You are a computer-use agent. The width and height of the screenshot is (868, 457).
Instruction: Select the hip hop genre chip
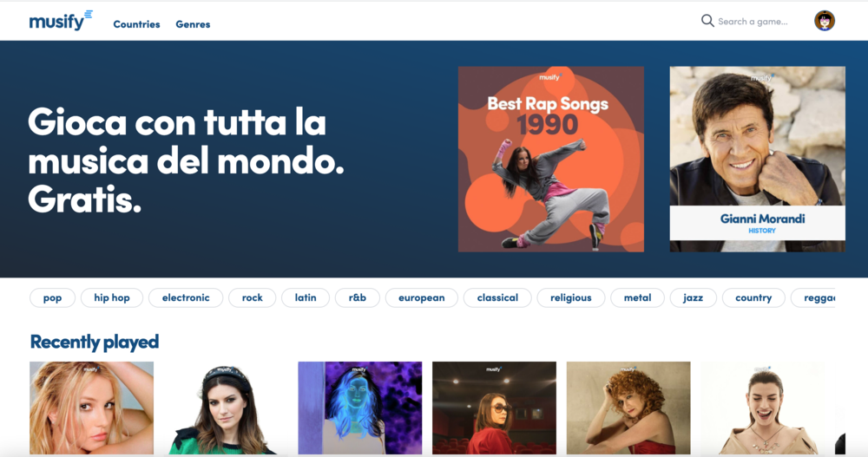[112, 297]
